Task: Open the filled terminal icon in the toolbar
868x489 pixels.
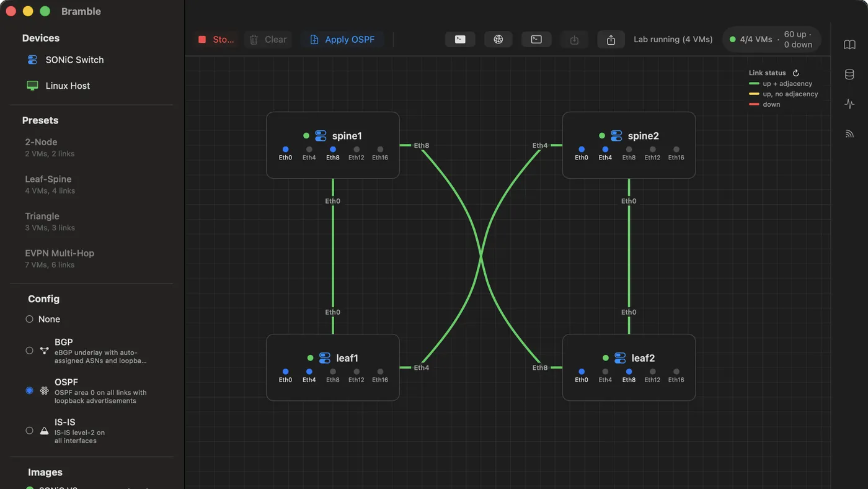Action: 460,39
